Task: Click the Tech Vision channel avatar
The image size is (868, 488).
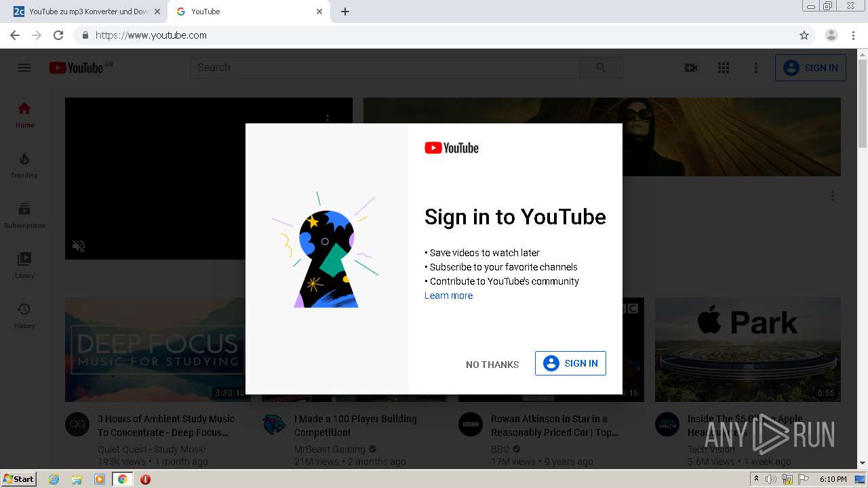Action: tap(667, 424)
